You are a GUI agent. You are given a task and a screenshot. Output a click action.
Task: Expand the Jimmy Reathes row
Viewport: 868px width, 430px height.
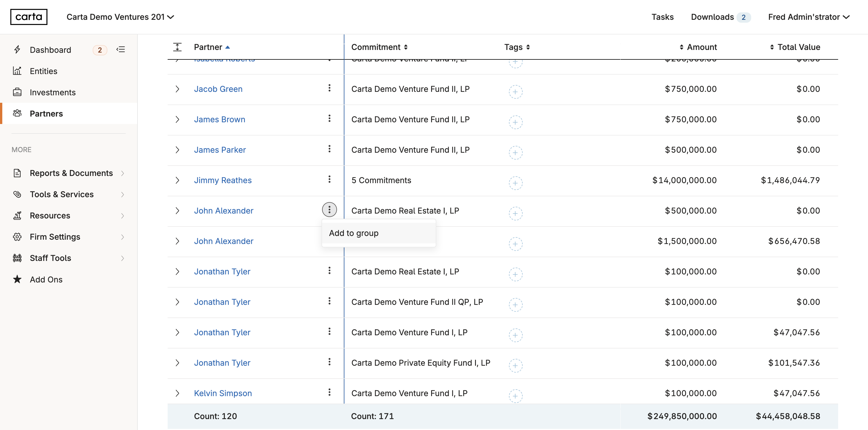(x=177, y=180)
